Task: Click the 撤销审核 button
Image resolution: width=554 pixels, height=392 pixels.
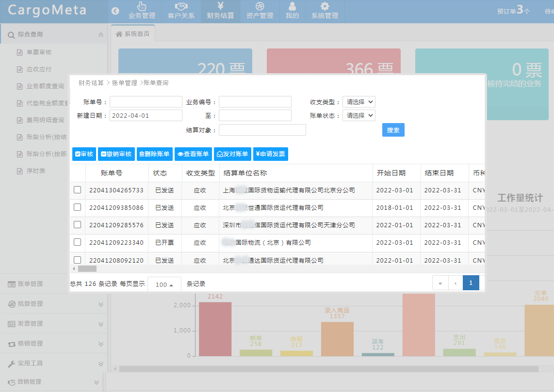Action: (x=116, y=154)
